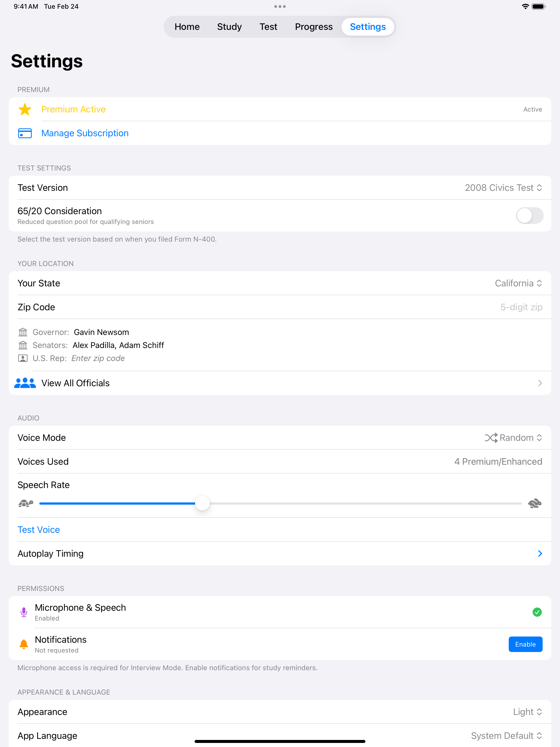
Task: Open the Test Version dropdown
Action: pos(503,187)
